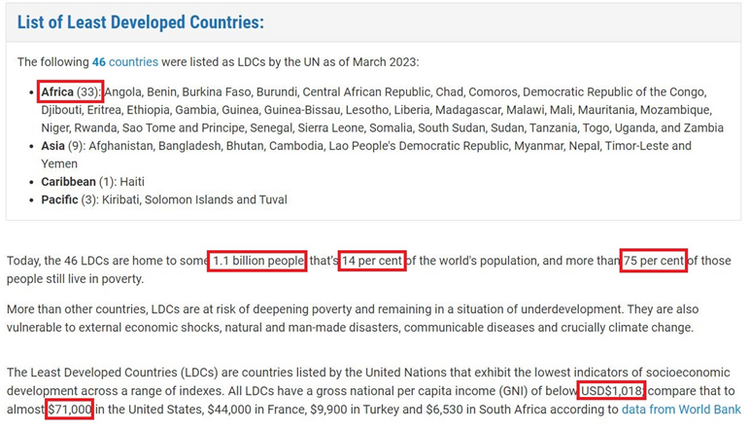Viewport: 750px width, 428px height.
Task: Click the highlighted "USD$1,018" figure
Action: pyautogui.click(x=611, y=391)
